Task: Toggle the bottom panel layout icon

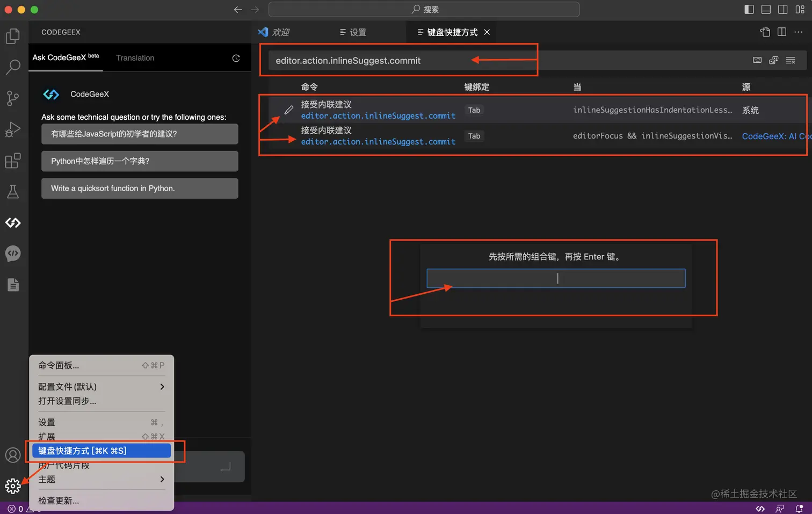Action: (x=766, y=10)
